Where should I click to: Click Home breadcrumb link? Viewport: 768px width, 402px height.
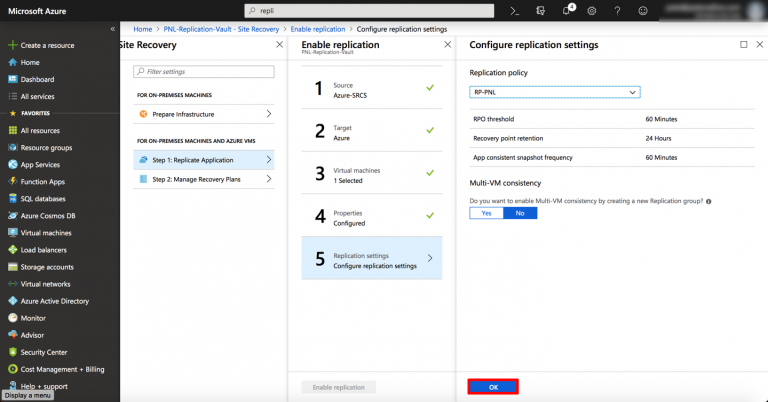143,29
